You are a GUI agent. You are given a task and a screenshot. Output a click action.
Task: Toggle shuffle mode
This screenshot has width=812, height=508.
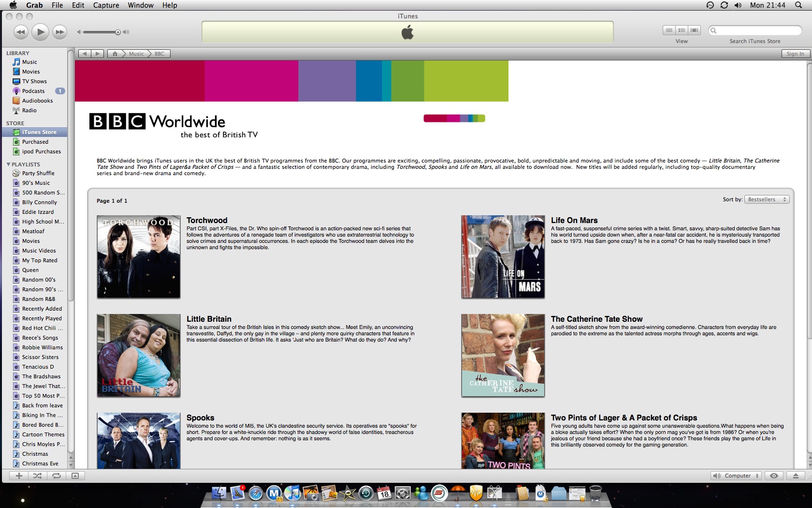tap(37, 476)
